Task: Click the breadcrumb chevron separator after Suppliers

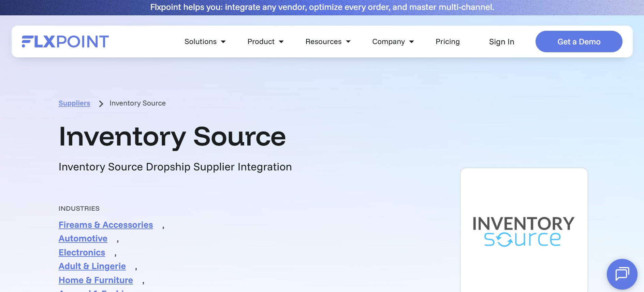Action: tap(101, 104)
